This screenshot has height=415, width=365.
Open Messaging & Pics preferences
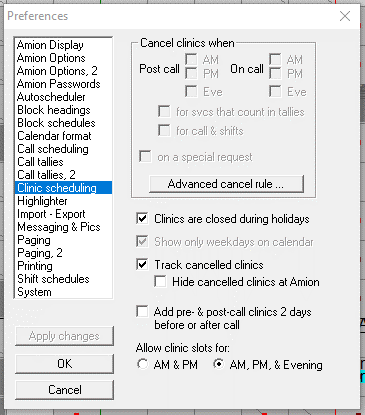tap(63, 227)
